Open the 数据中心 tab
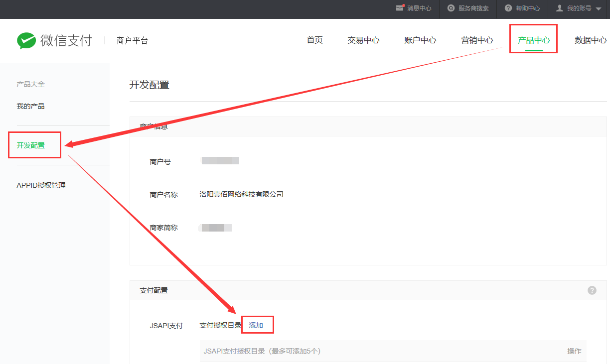 point(591,40)
